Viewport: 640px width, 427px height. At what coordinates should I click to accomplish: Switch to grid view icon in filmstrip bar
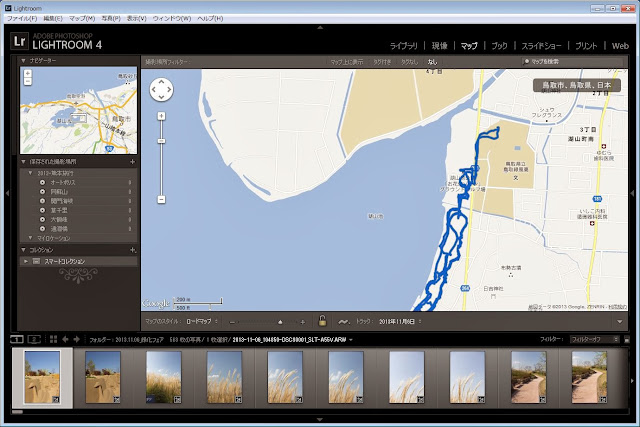pos(53,339)
